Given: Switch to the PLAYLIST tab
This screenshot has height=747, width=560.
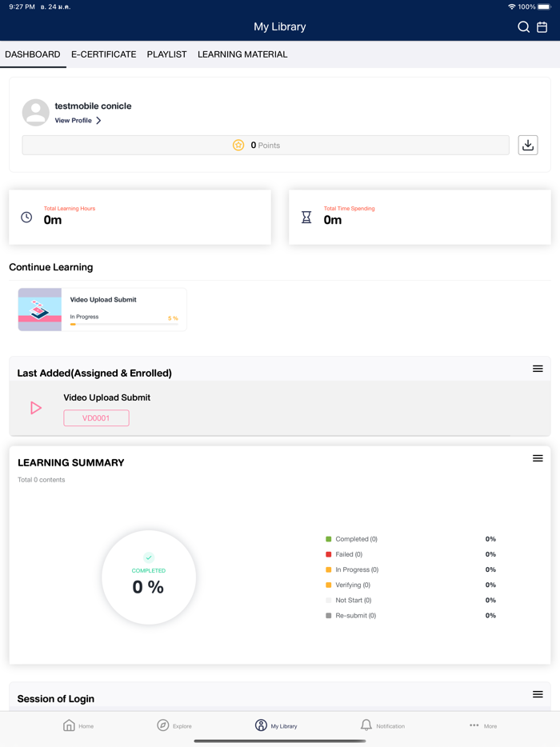Looking at the screenshot, I should coord(166,54).
